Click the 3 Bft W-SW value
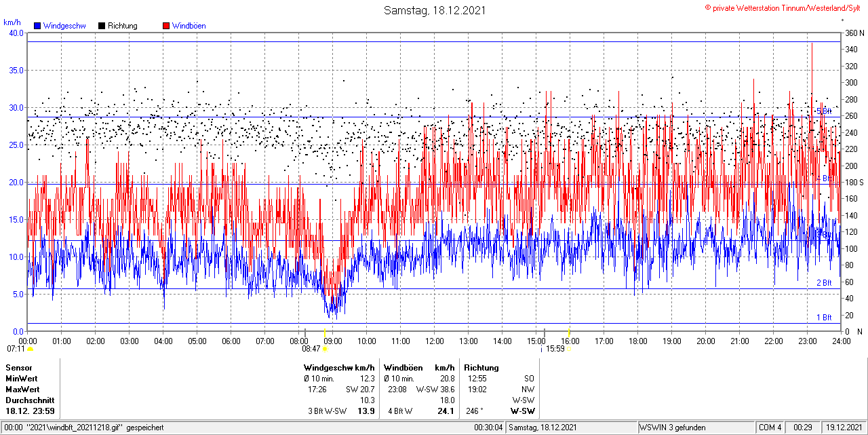Viewport: 868px width, 435px height. tap(327, 411)
